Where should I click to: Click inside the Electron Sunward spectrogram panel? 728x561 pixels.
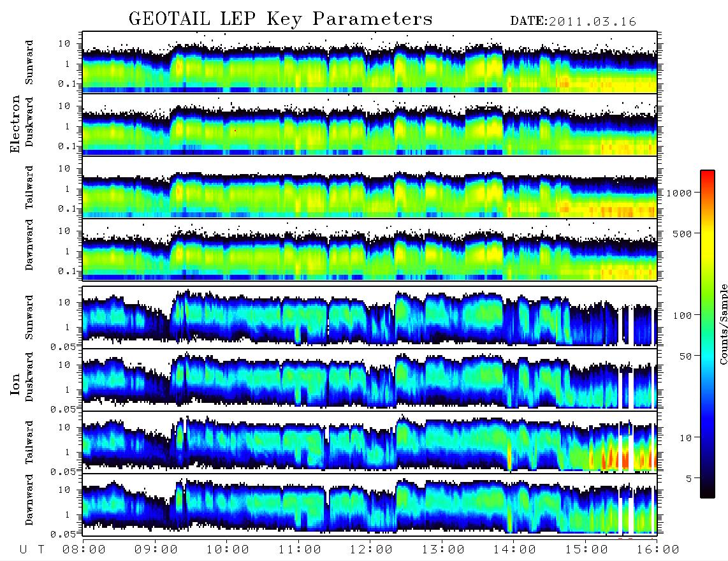[370, 62]
